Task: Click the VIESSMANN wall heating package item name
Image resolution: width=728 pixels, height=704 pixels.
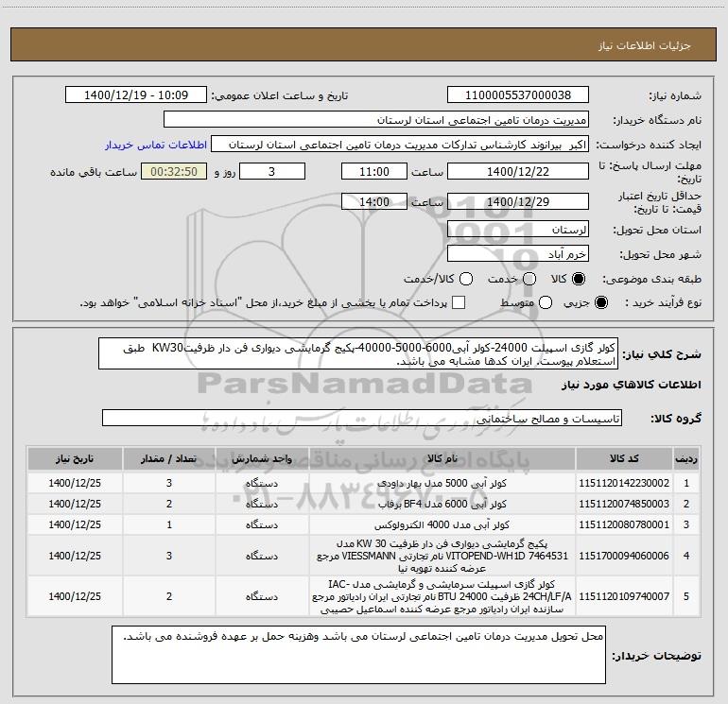Action: 442,556
